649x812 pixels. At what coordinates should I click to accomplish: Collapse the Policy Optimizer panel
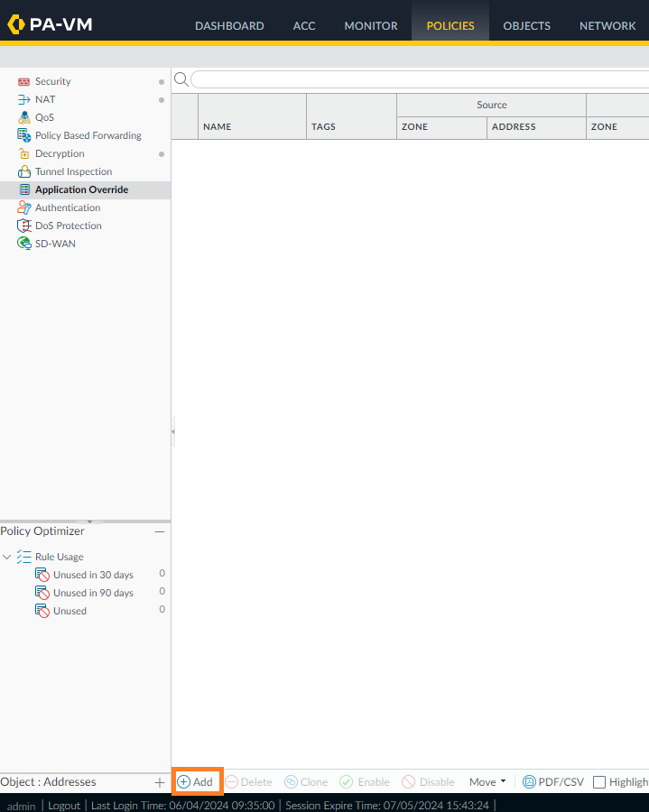[x=159, y=531]
